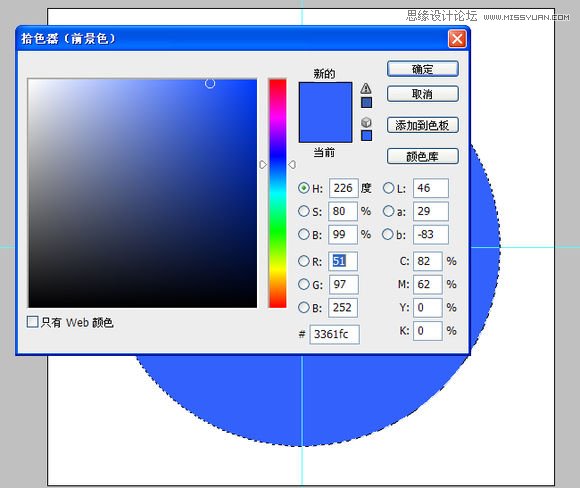This screenshot has width=580, height=488.
Task: Click inside the saturation-brightness color field
Action: coord(143,193)
